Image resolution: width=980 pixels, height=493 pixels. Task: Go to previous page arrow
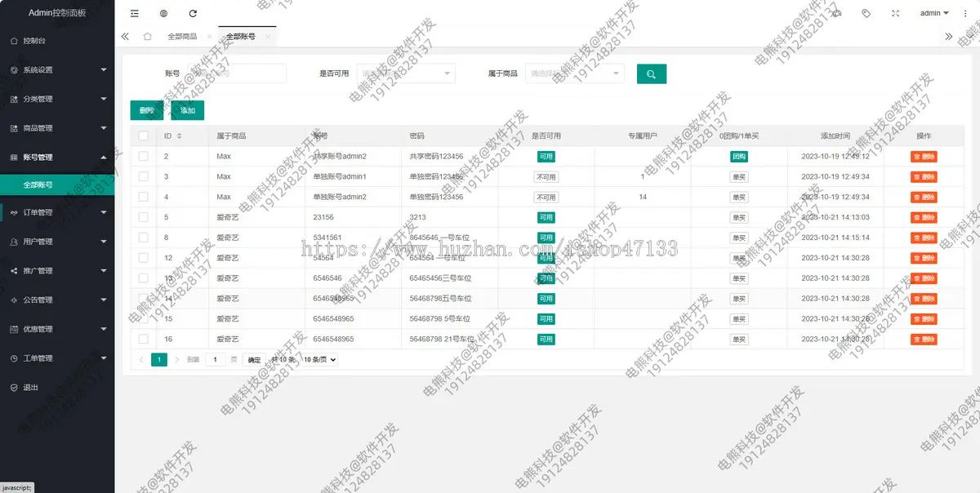point(140,359)
